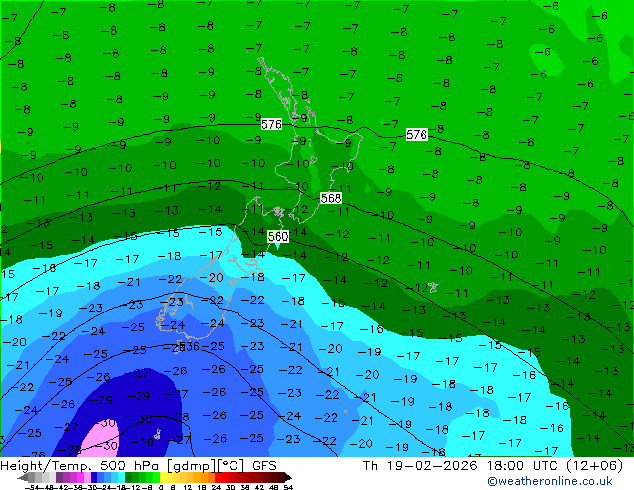The height and width of the screenshot is (490, 634).
Task: Select the light pink legend swatch
Action: pos(87,477)
